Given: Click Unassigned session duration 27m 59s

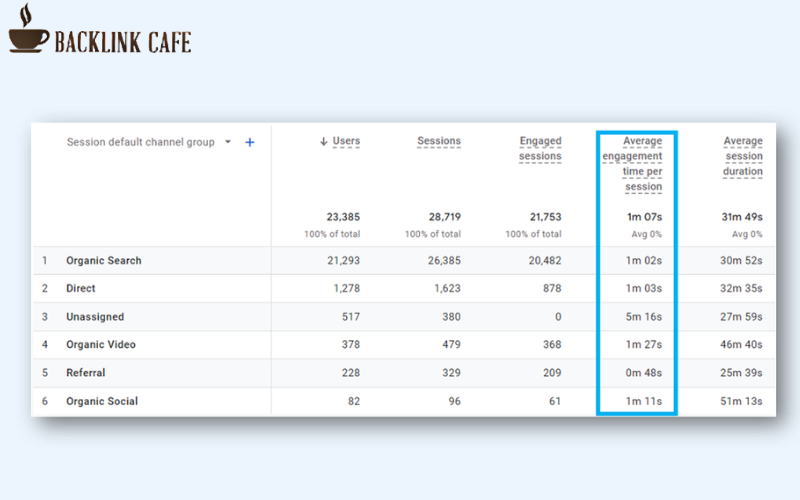Looking at the screenshot, I should (741, 317).
